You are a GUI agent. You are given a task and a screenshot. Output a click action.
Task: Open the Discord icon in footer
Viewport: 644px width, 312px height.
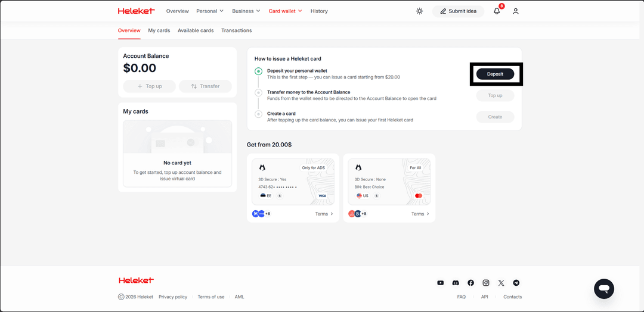[456, 283]
